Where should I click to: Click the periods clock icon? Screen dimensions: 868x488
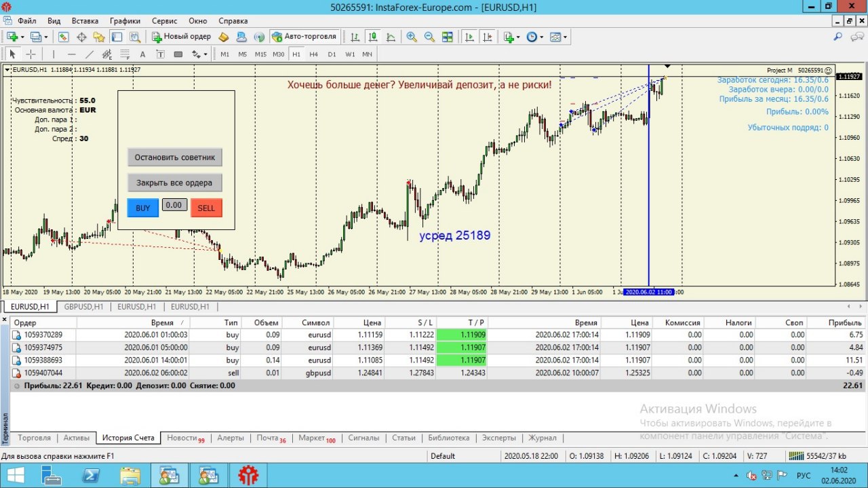click(x=531, y=37)
